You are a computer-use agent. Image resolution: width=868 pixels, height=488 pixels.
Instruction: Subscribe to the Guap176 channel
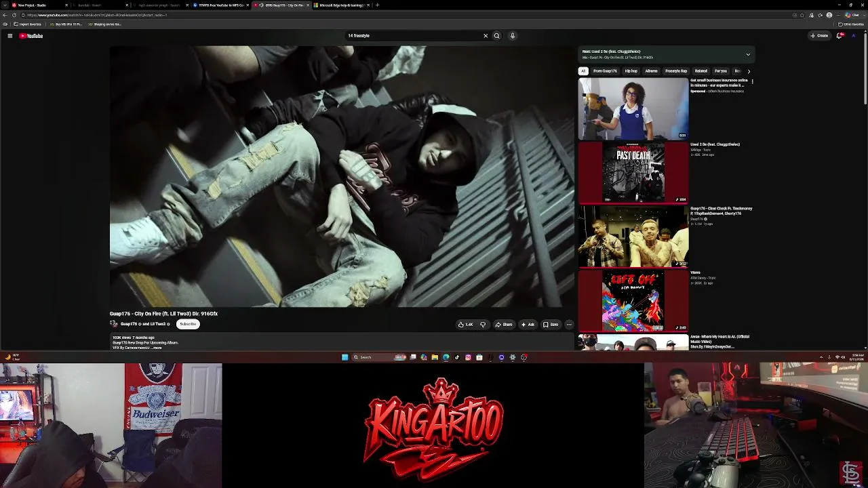(x=188, y=324)
